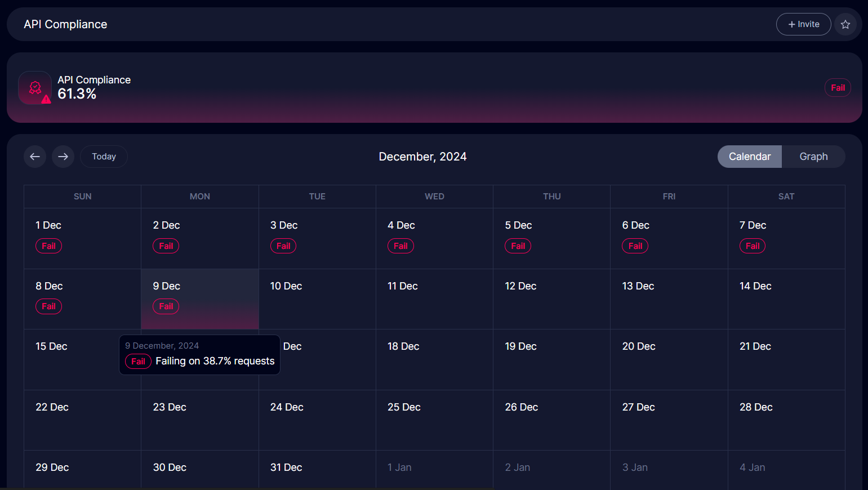868x490 pixels.
Task: Switch to the Graph view tab
Action: click(x=813, y=157)
